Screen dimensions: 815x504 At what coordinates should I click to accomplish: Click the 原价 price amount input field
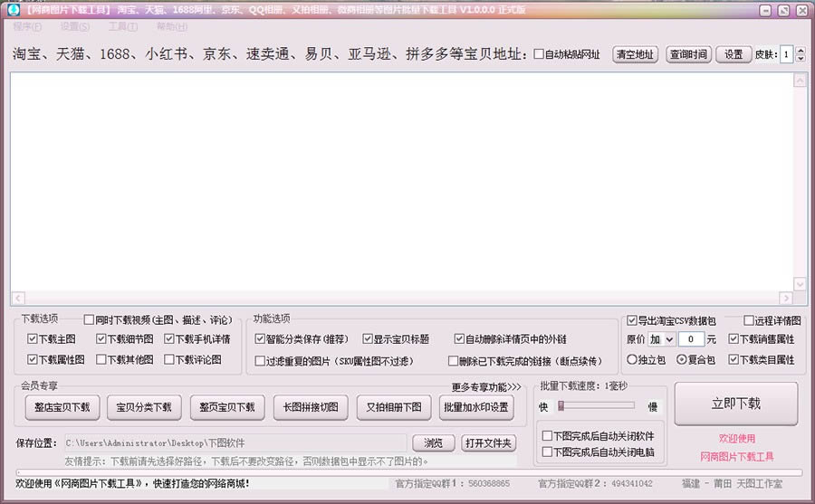point(691,339)
